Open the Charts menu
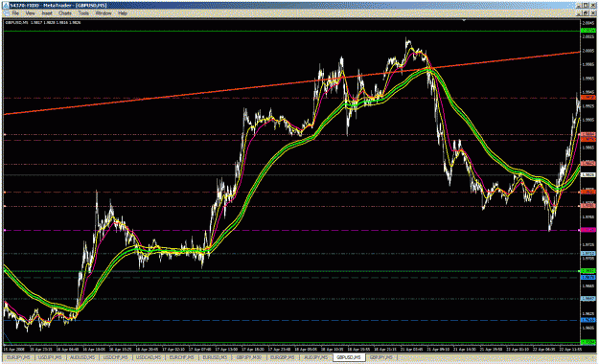This screenshot has height=364, width=599. 65,13
